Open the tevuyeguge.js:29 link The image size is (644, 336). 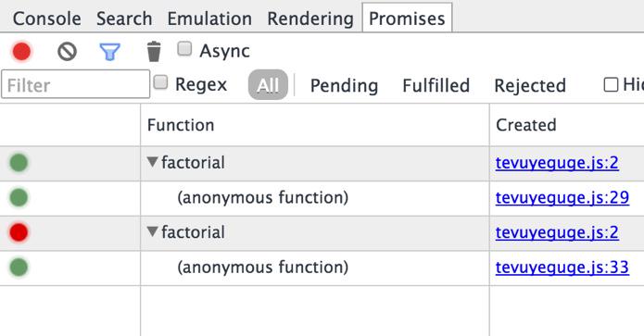(x=562, y=197)
